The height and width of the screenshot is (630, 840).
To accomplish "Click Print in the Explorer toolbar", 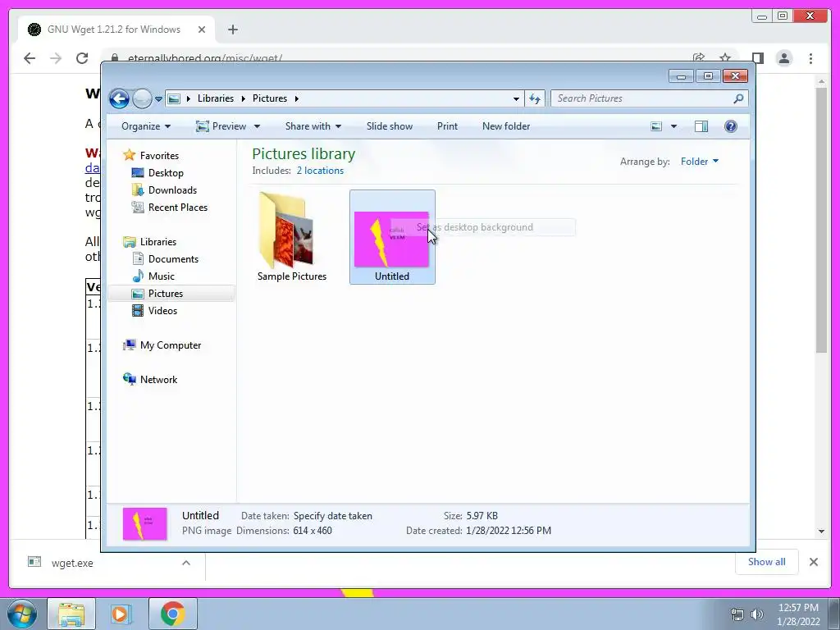I will (447, 126).
